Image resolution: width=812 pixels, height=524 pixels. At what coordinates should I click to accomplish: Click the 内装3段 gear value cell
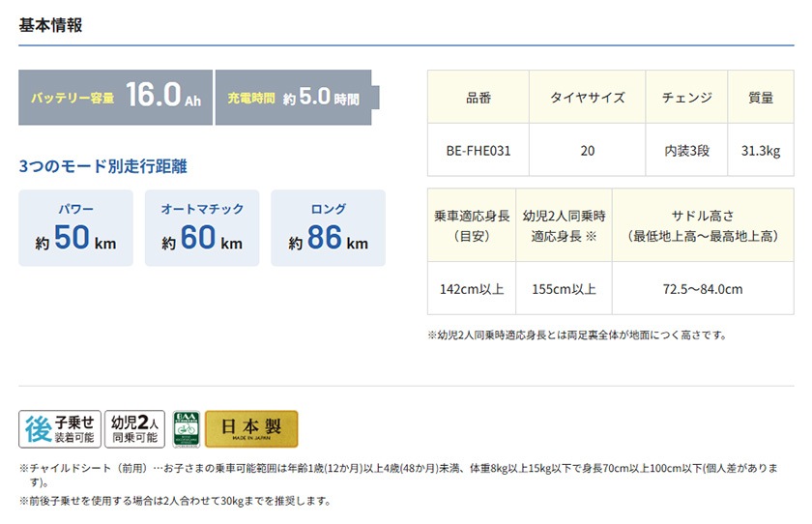pyautogui.click(x=686, y=151)
